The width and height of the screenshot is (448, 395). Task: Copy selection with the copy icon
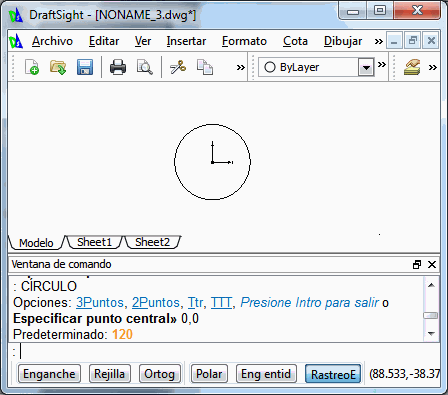click(205, 67)
